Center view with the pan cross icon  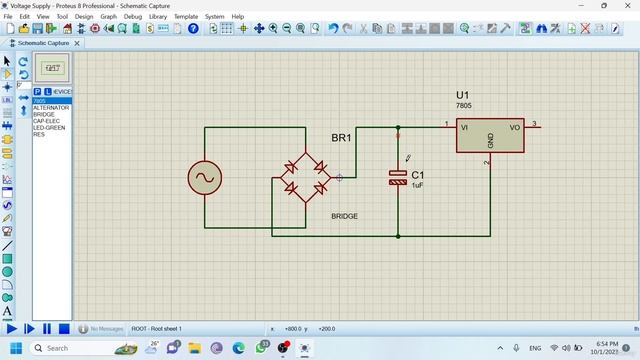point(259,28)
